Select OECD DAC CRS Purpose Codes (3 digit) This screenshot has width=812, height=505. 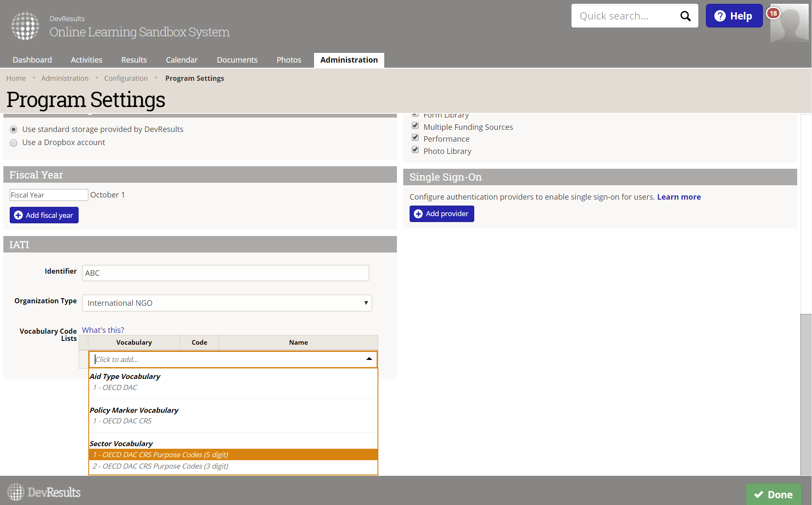(x=161, y=466)
